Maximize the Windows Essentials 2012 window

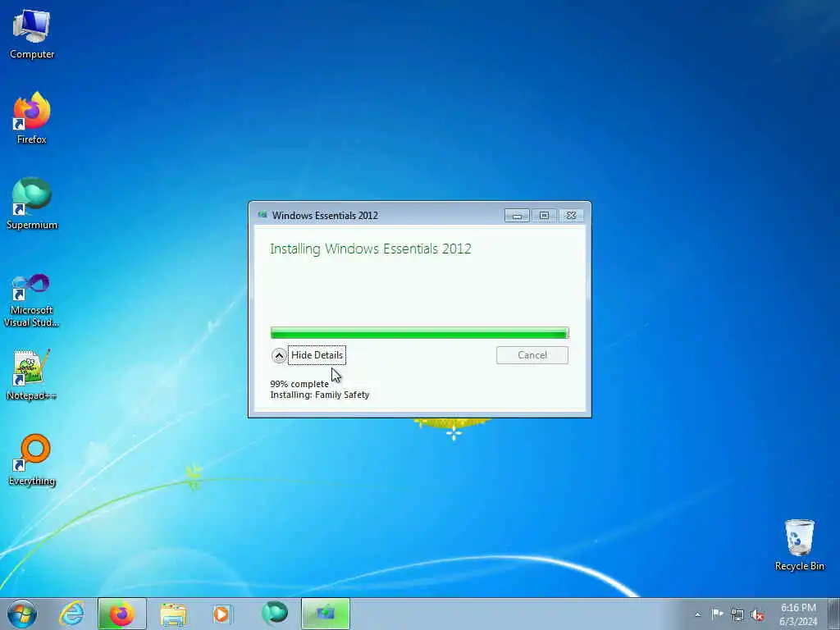(545, 216)
